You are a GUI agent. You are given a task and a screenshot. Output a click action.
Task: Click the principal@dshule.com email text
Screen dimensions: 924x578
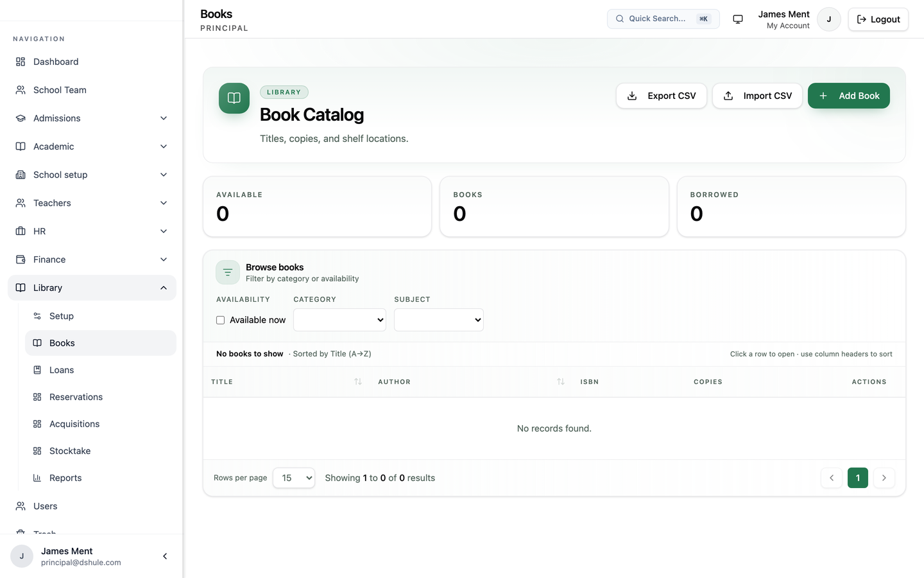(81, 563)
